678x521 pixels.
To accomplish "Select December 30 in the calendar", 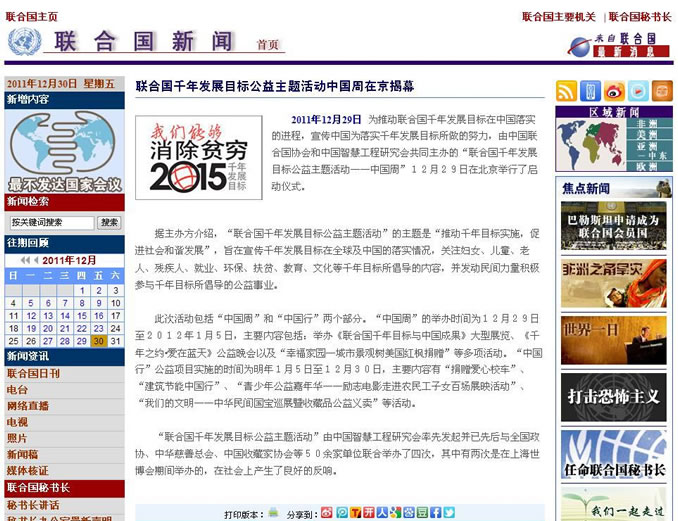I will point(98,341).
